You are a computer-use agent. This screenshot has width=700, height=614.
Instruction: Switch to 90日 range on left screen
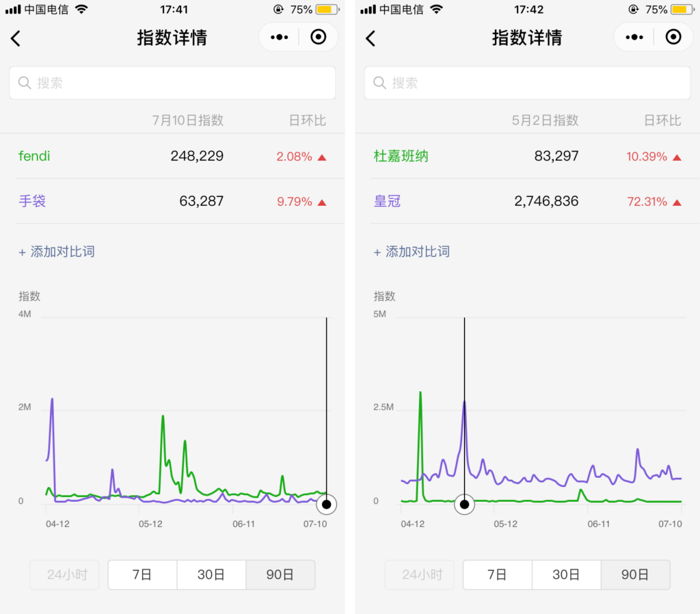pos(280,575)
